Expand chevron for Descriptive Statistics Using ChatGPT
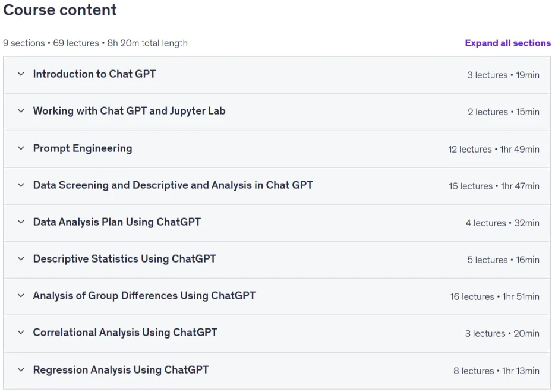 click(21, 258)
